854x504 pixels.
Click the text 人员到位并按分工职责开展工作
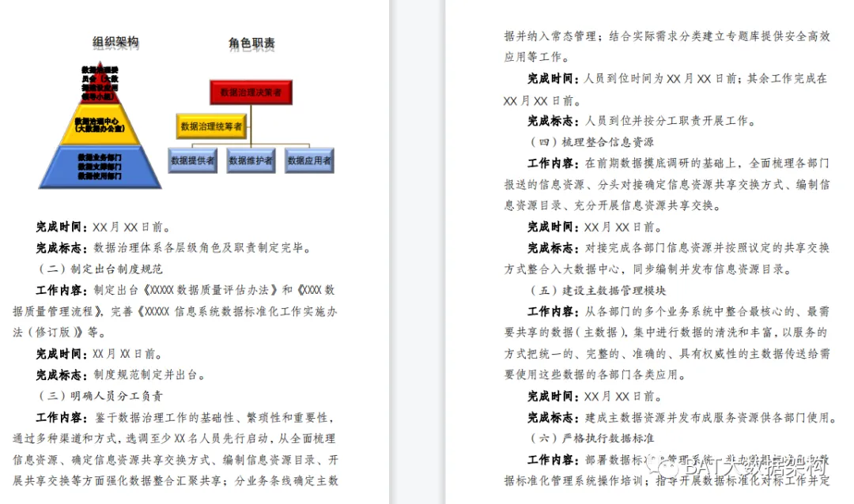click(671, 121)
